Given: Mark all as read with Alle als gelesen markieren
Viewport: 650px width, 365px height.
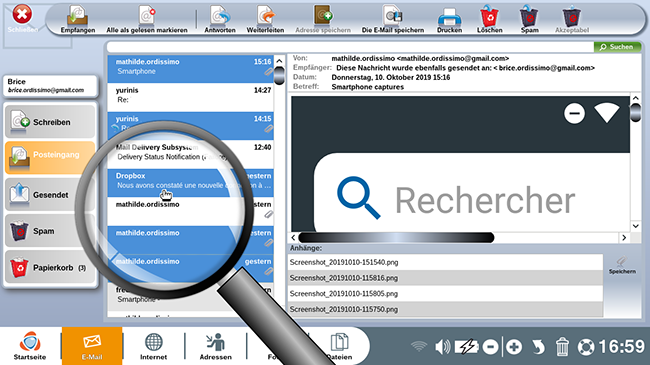Looking at the screenshot, I should click(x=147, y=19).
